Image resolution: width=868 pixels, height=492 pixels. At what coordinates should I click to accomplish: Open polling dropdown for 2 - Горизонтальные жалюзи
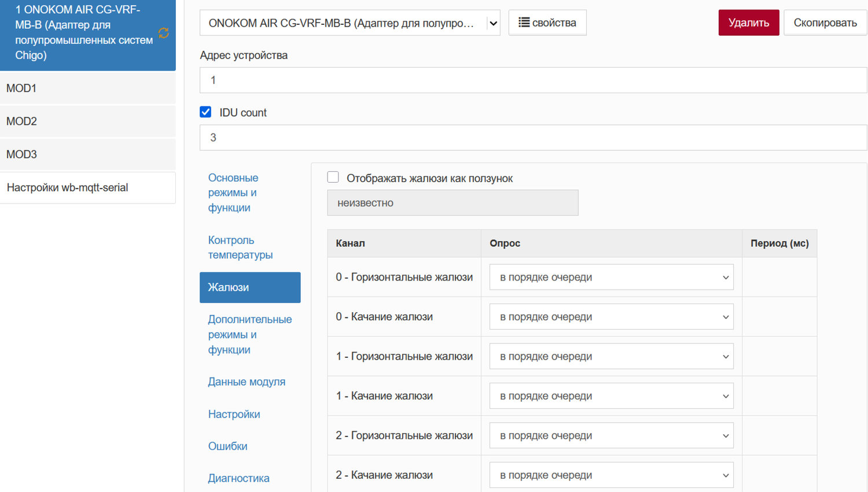click(611, 435)
